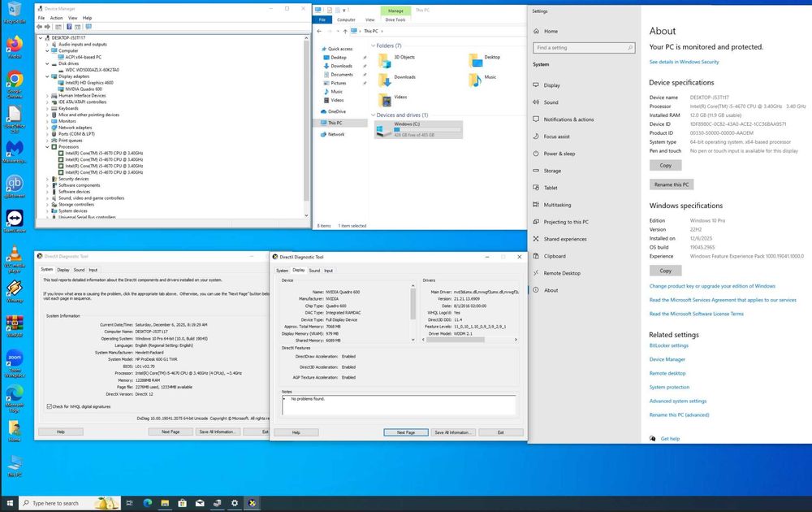The width and height of the screenshot is (812, 512).
Task: Open the Drive Tools ribbon tab
Action: point(395,20)
